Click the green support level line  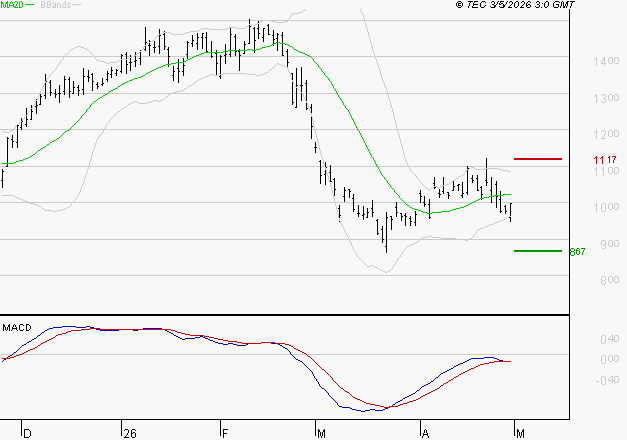pyautogui.click(x=538, y=251)
